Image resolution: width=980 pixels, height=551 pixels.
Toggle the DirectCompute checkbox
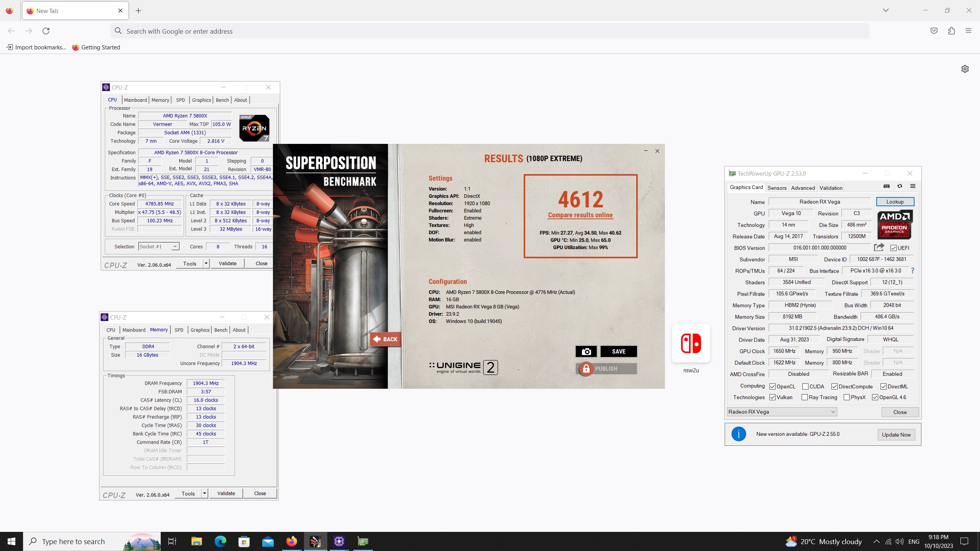tap(835, 386)
